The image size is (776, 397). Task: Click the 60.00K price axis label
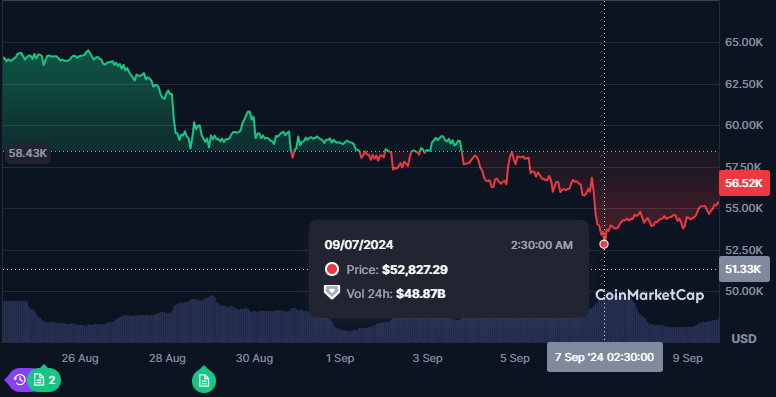pyautogui.click(x=744, y=125)
